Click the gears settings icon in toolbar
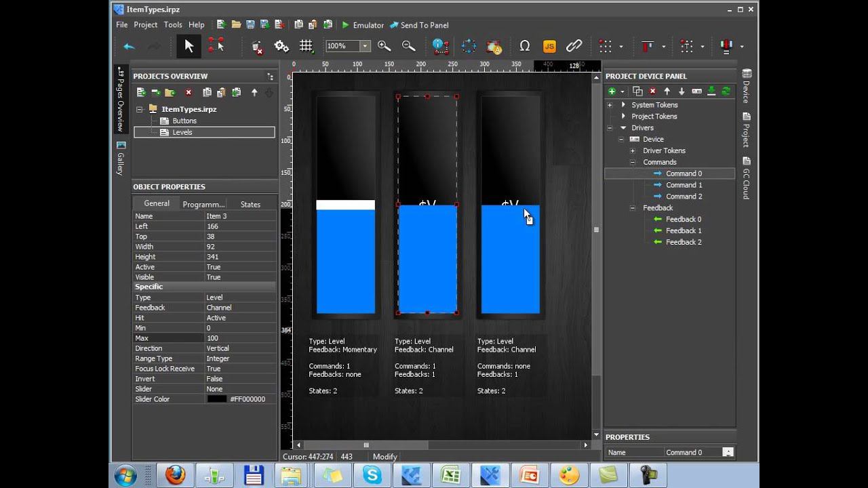868x488 pixels. (x=281, y=46)
